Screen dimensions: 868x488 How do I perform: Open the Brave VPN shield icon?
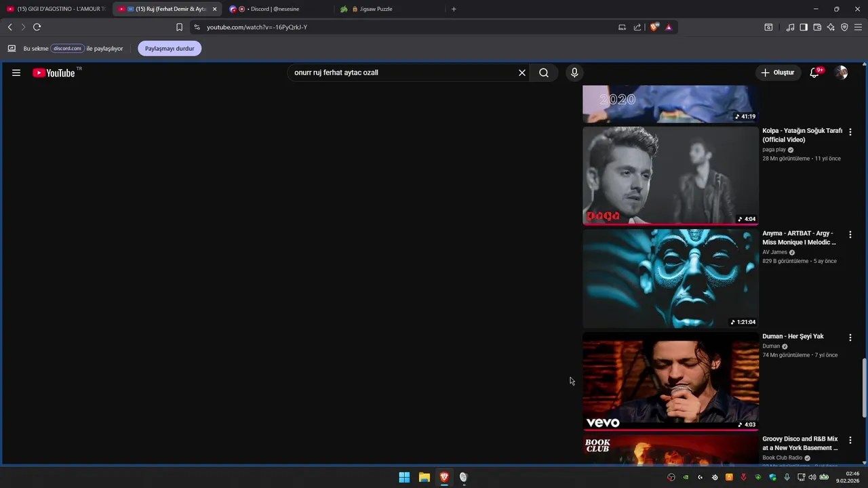tap(844, 27)
